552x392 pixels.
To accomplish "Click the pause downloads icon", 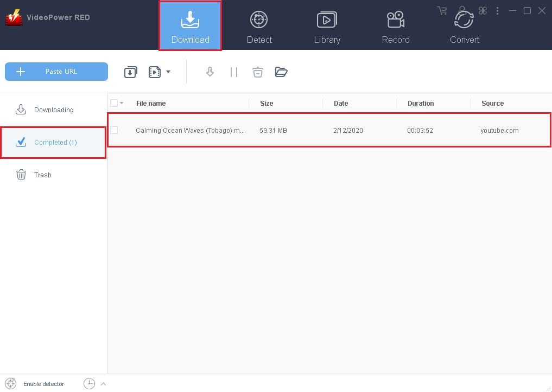I will (234, 72).
